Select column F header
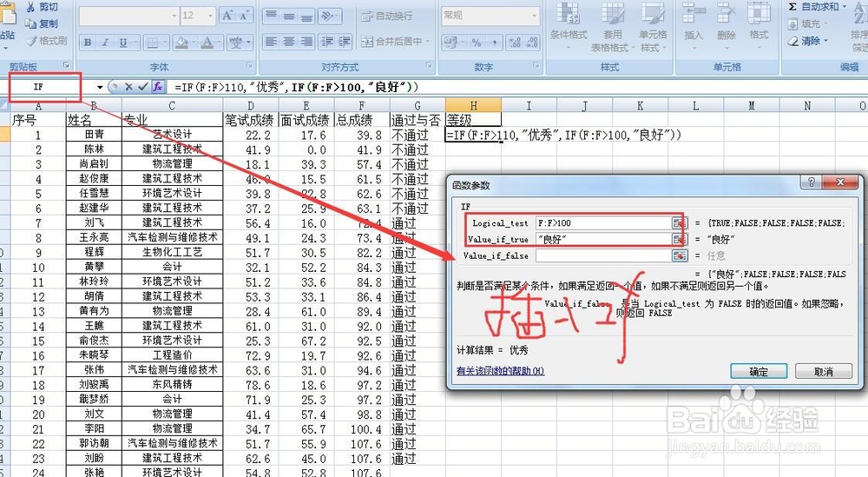The width and height of the screenshot is (868, 477). click(361, 105)
